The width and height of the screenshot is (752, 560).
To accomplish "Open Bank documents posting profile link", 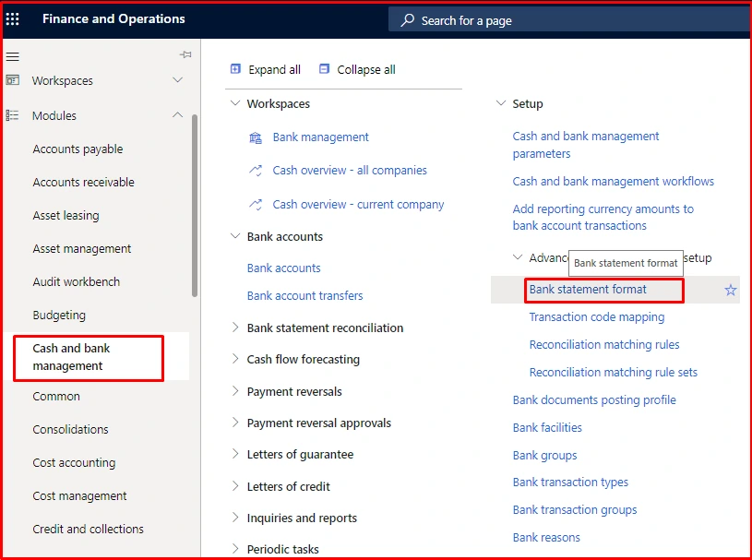I will click(594, 400).
